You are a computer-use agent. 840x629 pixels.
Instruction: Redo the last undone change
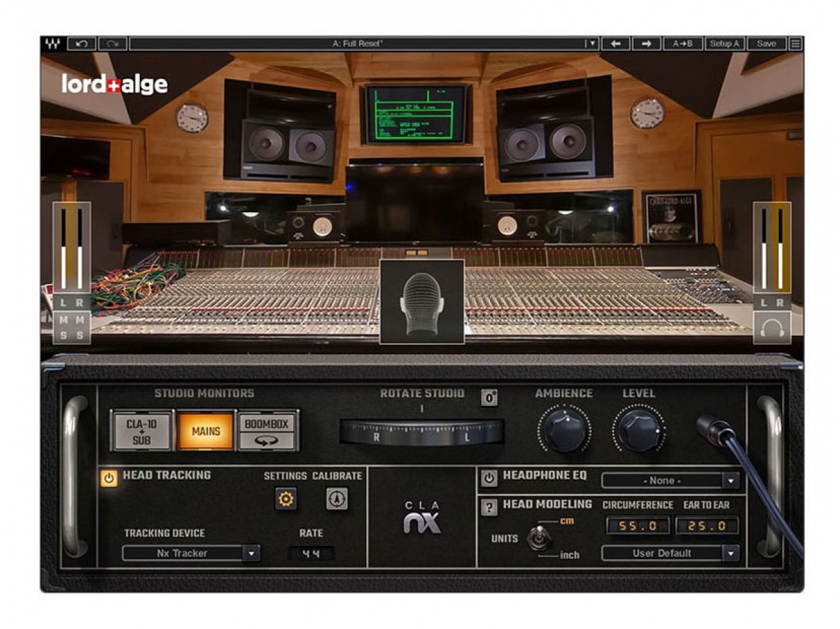[x=113, y=43]
